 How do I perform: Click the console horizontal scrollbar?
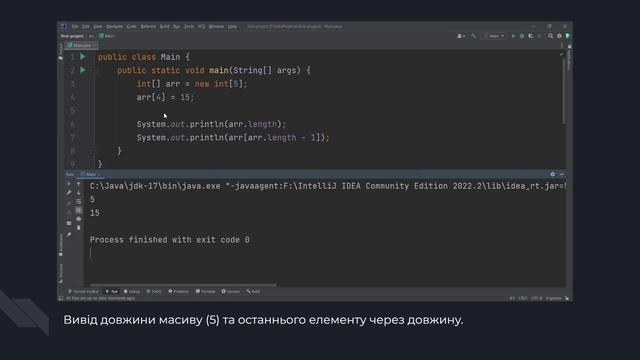coord(183,285)
